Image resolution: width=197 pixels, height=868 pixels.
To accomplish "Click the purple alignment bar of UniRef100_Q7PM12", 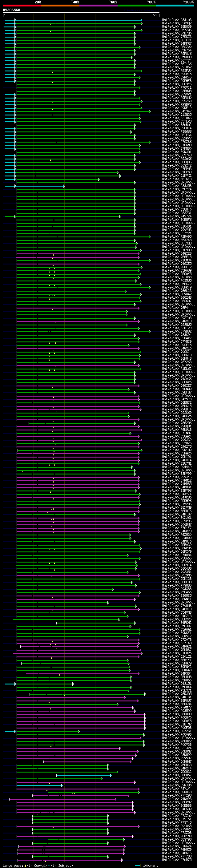I will coord(78,481).
